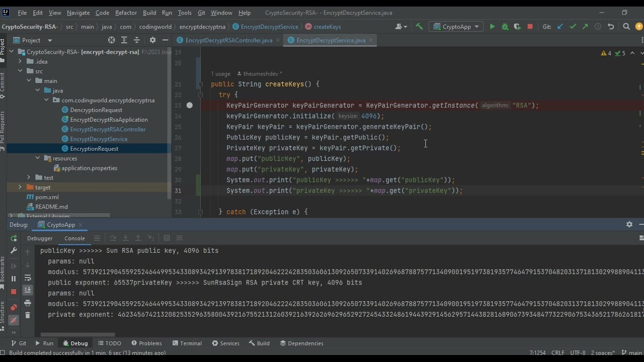Screen dimensions: 644x362
Task: Expand the target folder
Action: coord(20,187)
